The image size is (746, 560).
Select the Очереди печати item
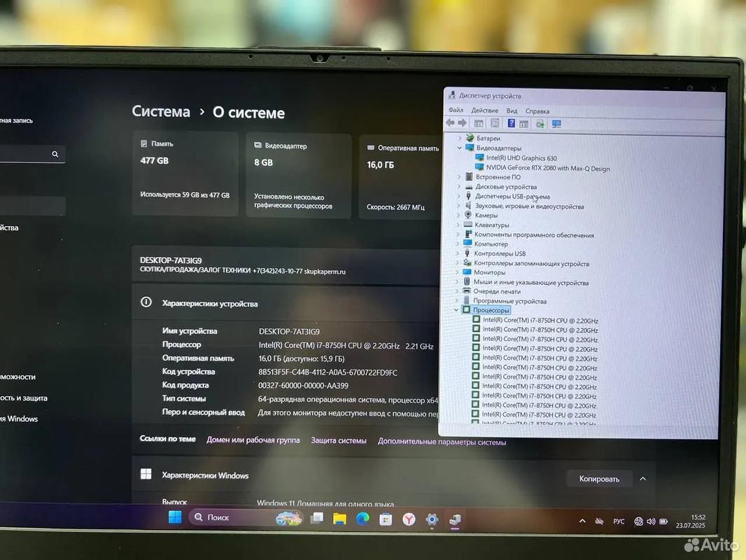pyautogui.click(x=497, y=291)
